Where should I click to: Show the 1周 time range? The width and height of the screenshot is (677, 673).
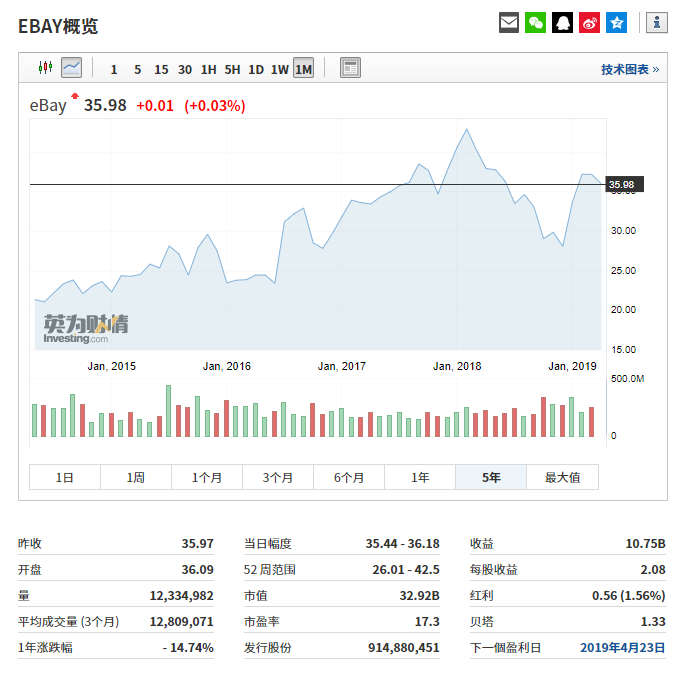coord(136,477)
